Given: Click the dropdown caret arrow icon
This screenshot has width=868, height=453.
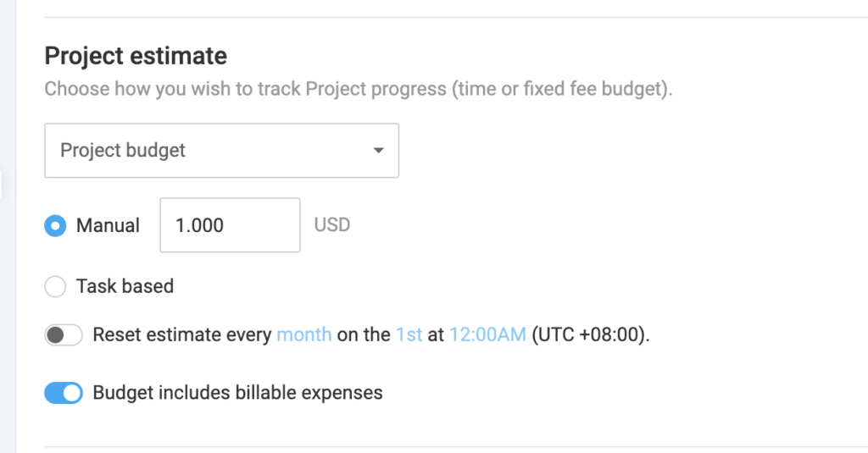Looking at the screenshot, I should 378,151.
